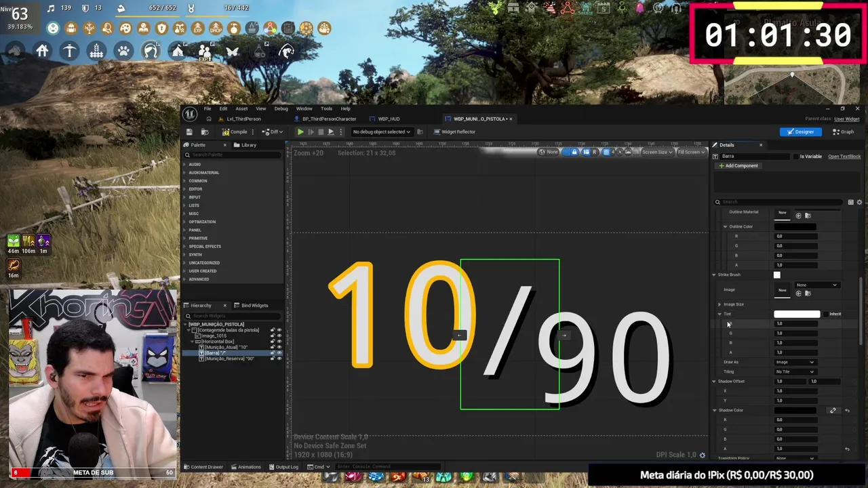Viewport: 868px width, 488px height.
Task: Open the File menu
Action: (x=208, y=108)
